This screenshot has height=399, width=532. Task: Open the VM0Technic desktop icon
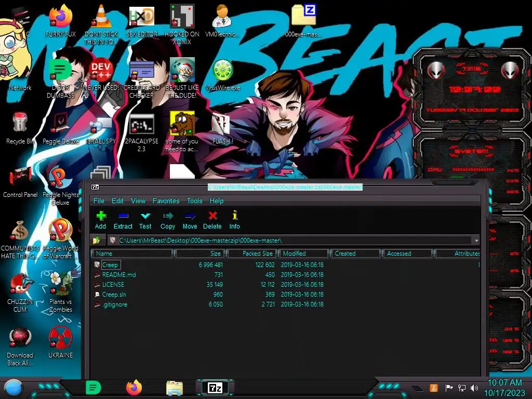222,21
